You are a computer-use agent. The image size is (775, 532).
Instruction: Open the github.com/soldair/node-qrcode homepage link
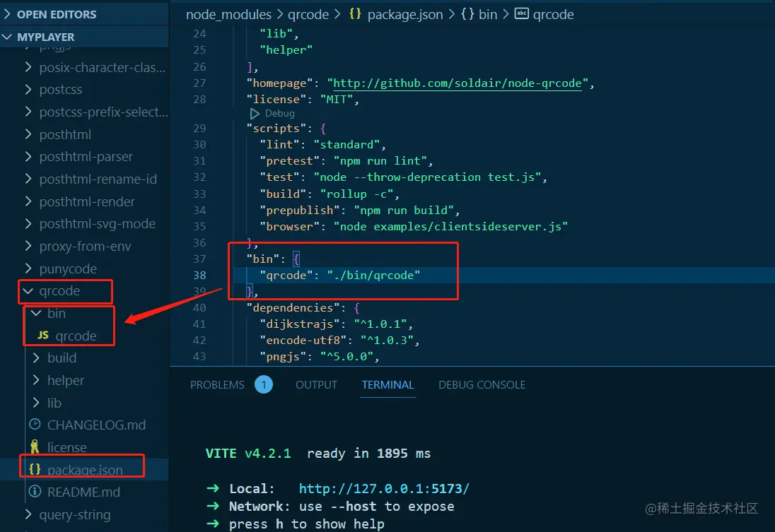(458, 83)
